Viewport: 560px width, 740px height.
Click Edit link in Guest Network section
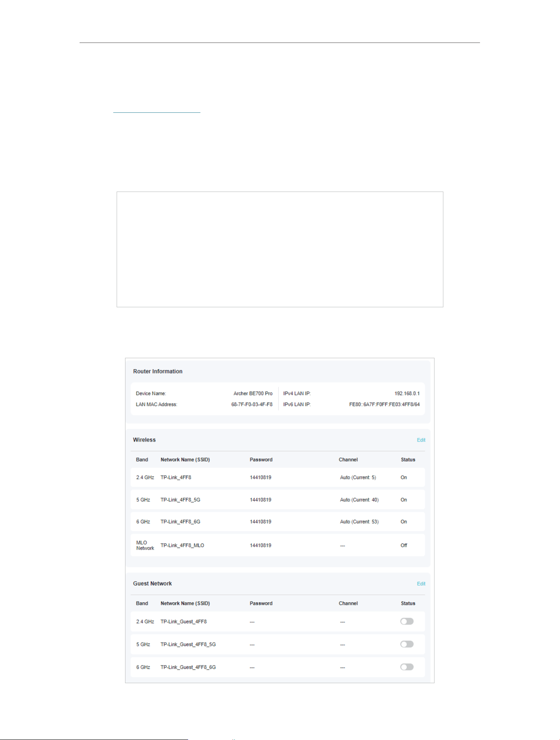(x=421, y=583)
